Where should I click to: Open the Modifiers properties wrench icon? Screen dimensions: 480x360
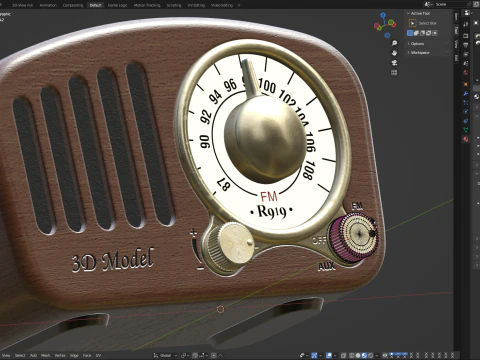pos(466,94)
